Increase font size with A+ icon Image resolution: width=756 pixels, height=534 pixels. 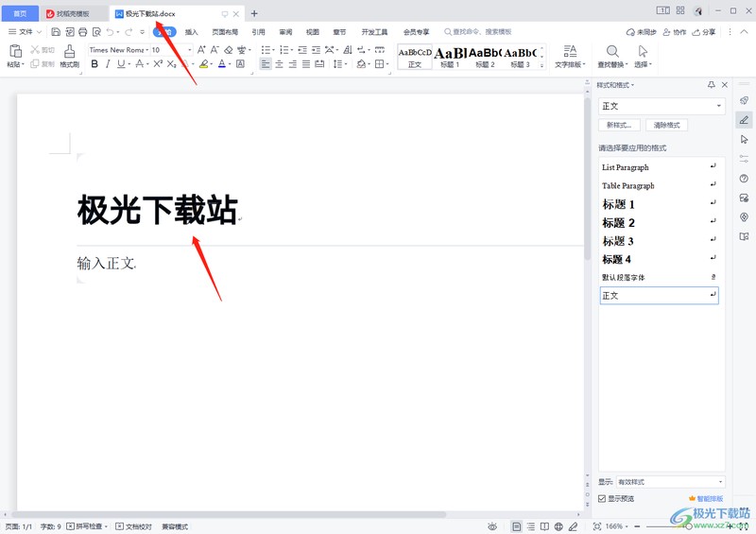click(201, 50)
